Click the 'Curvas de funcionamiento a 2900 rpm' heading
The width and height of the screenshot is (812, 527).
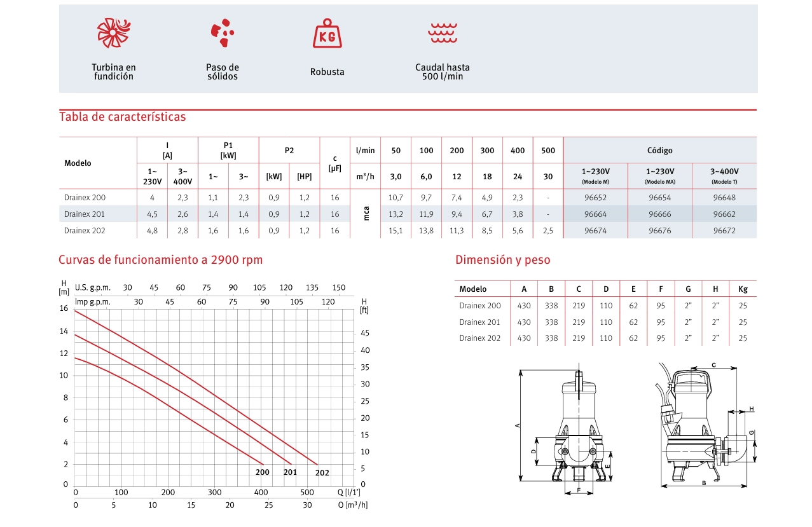(x=160, y=260)
